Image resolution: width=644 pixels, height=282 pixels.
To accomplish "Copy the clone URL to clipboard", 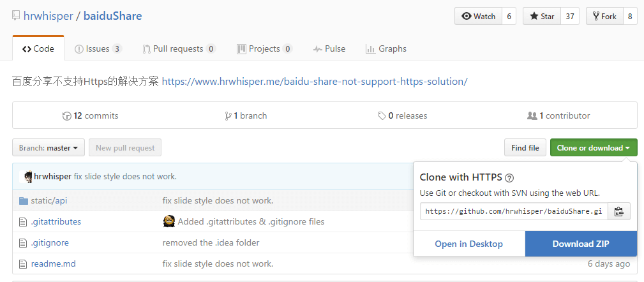I will click(618, 211).
